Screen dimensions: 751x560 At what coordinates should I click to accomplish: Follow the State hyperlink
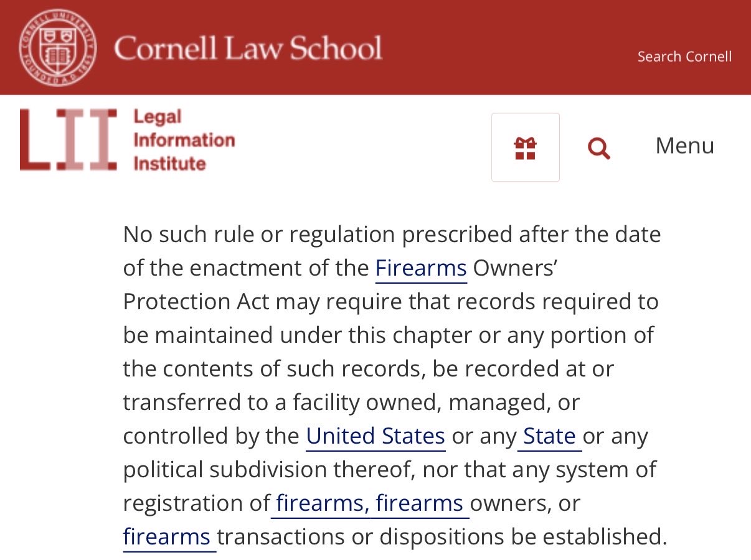(549, 436)
